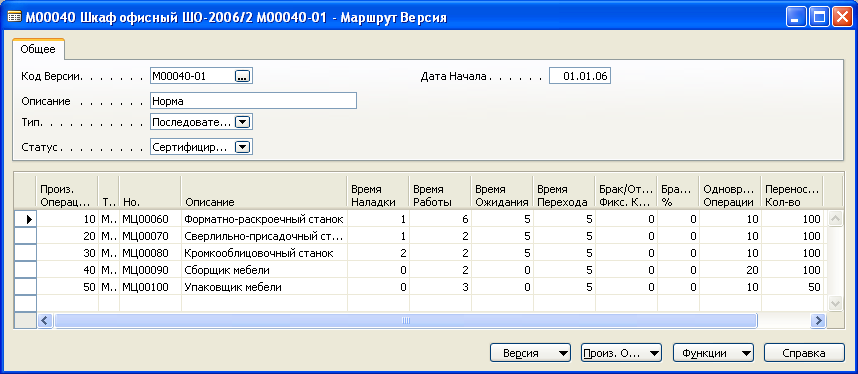Image resolution: width=858 pixels, height=374 pixels.
Task: Expand the Тип dropdown
Action: 242,123
